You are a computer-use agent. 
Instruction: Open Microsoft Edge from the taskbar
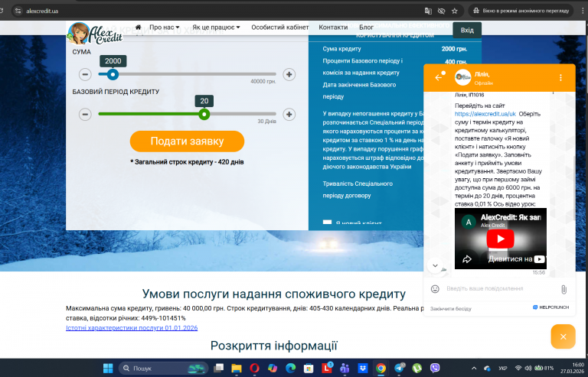point(290,368)
